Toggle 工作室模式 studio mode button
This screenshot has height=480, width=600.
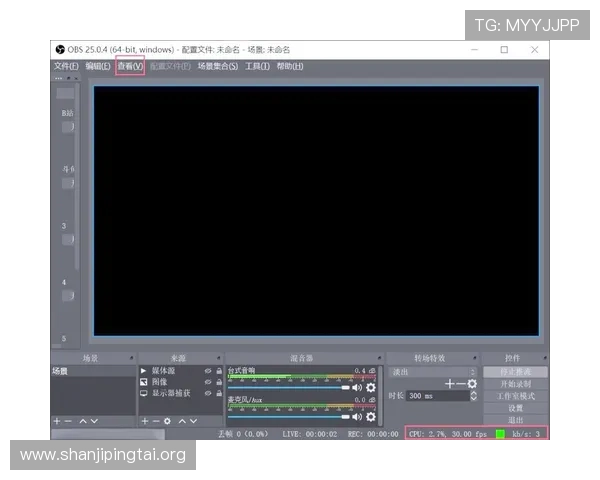tap(515, 396)
